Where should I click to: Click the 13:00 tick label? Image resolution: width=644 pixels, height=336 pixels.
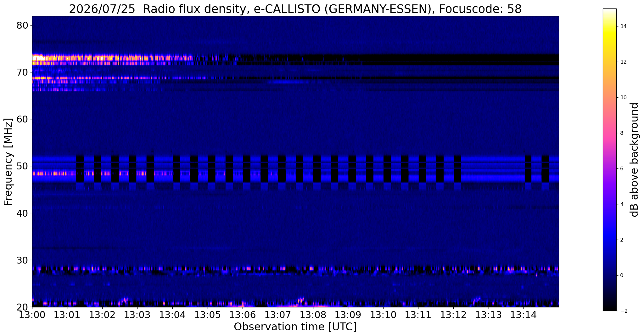point(32,315)
